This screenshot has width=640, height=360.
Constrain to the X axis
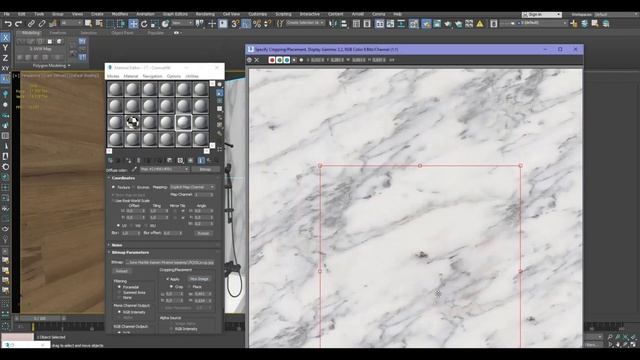click(x=5, y=38)
